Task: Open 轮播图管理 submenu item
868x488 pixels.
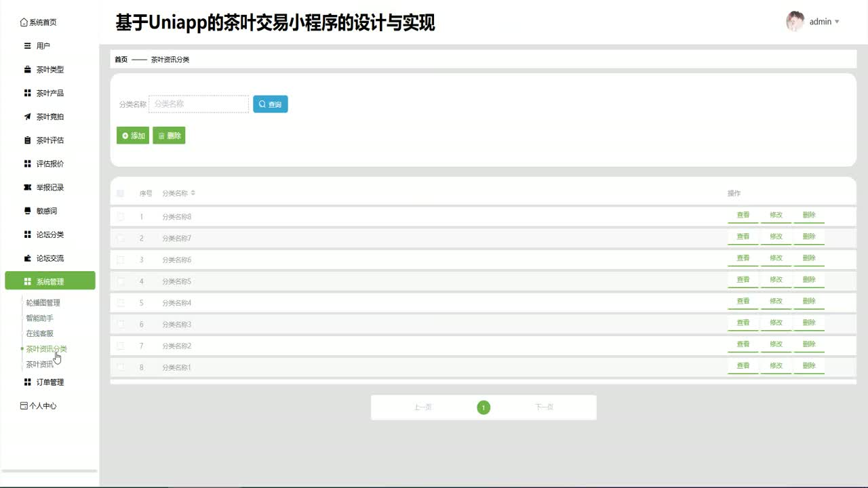Action: [x=43, y=303]
